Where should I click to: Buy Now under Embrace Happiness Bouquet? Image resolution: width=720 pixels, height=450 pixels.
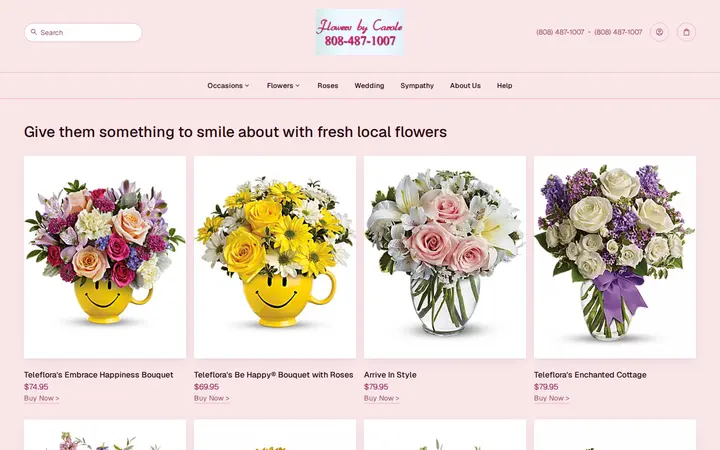(x=41, y=398)
